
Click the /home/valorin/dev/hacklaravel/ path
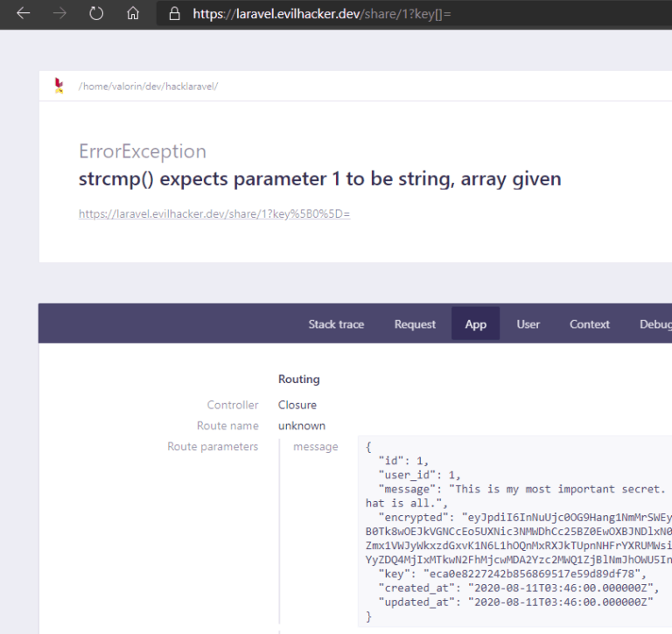click(x=148, y=87)
